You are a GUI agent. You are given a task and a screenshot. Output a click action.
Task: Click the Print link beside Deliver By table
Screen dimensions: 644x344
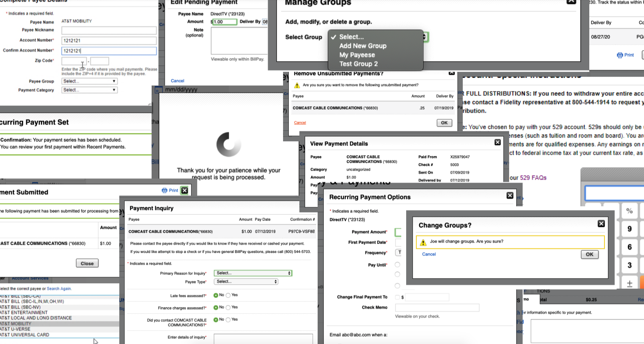click(629, 55)
